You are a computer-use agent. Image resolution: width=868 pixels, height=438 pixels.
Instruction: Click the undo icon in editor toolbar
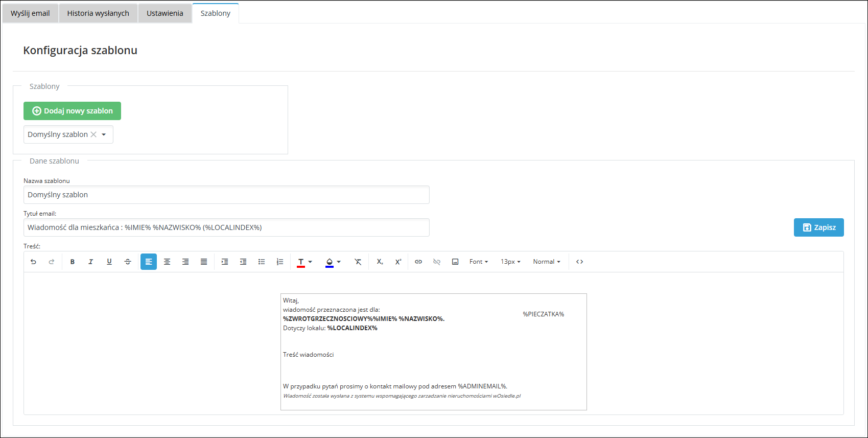[x=33, y=262]
